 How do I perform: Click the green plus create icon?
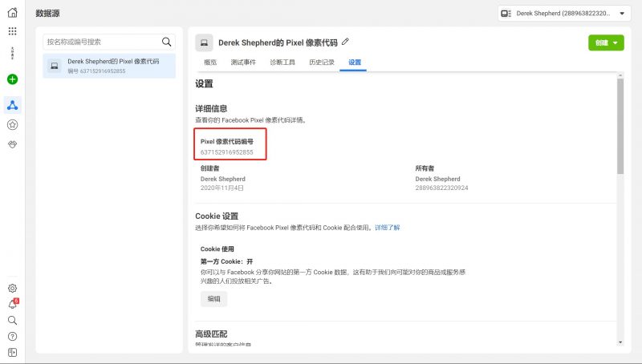click(x=13, y=79)
